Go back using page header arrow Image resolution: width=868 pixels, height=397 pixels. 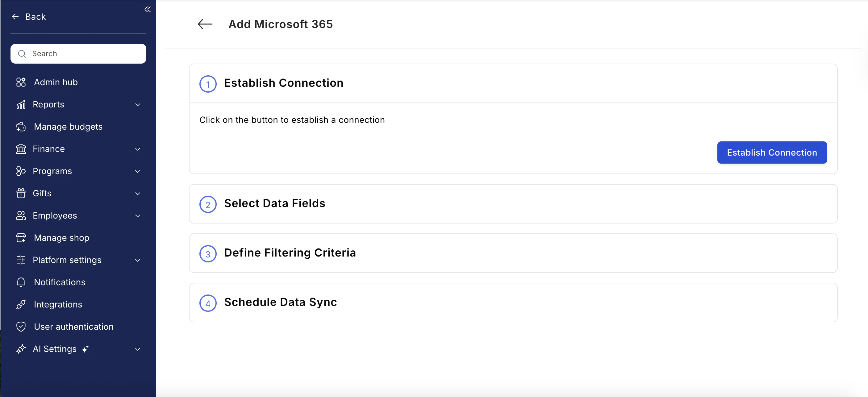point(205,24)
